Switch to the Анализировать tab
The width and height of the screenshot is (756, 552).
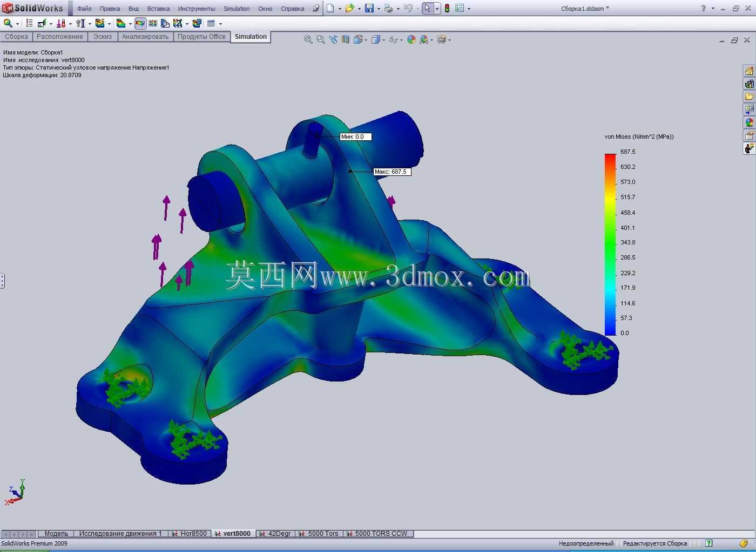(x=145, y=37)
